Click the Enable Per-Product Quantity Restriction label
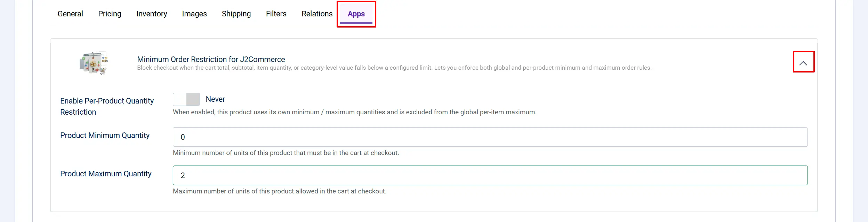Image resolution: width=868 pixels, height=222 pixels. (x=107, y=106)
